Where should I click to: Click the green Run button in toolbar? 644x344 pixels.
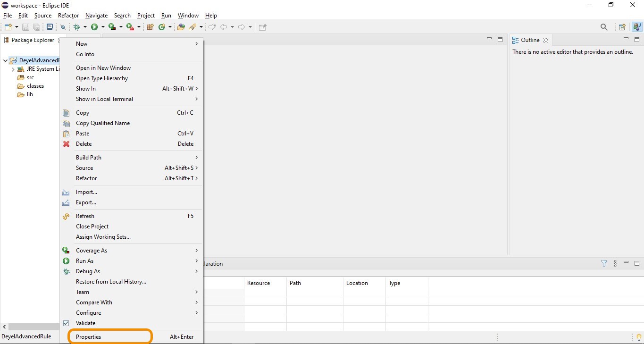94,27
